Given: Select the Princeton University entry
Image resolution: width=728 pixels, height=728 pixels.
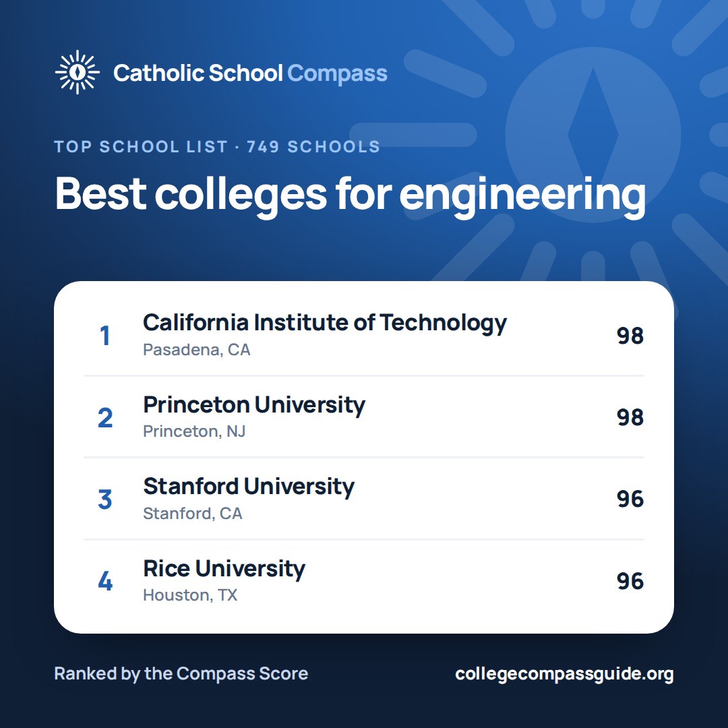Looking at the screenshot, I should [364, 417].
